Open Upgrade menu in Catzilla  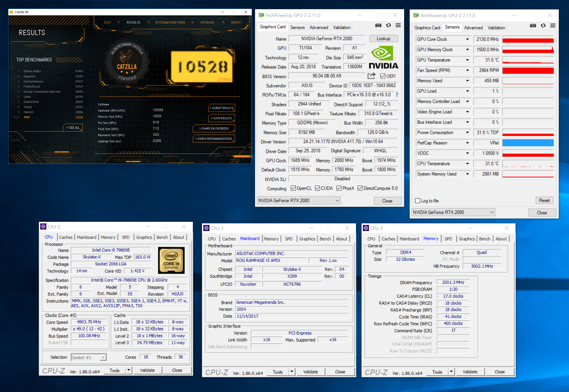[207, 23]
